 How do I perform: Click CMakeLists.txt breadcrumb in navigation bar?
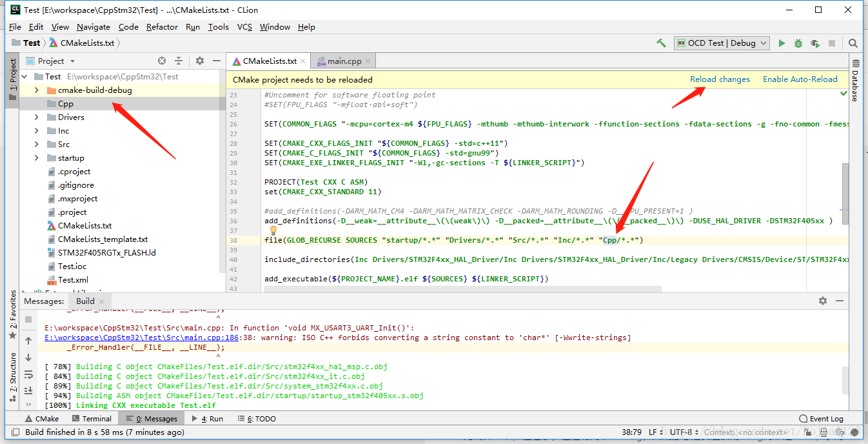coord(82,43)
